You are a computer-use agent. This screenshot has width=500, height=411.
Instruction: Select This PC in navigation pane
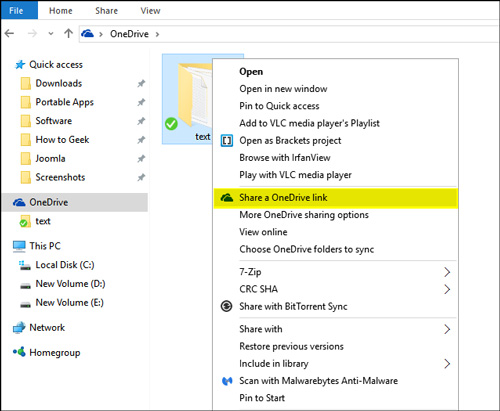coord(45,246)
